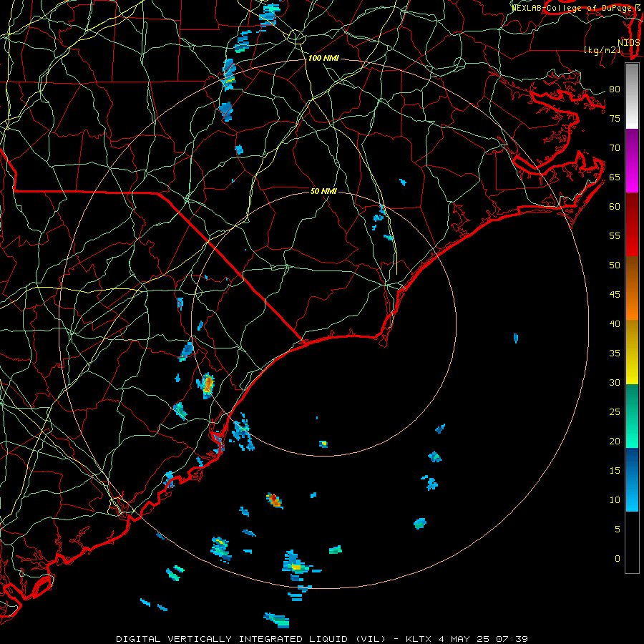
Task: Click the 50 value on the color scale
Action: (615, 265)
